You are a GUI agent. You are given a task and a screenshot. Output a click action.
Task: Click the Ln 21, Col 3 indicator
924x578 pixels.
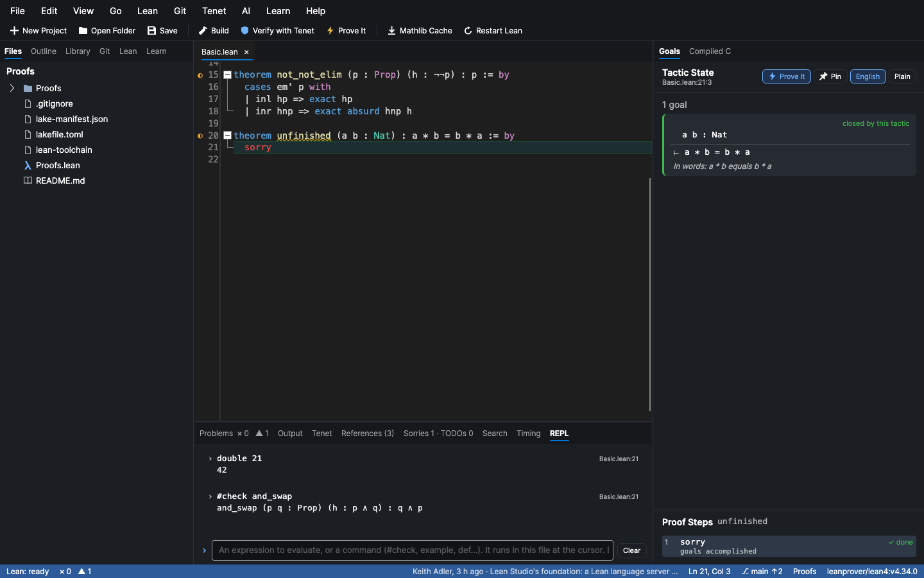point(709,572)
